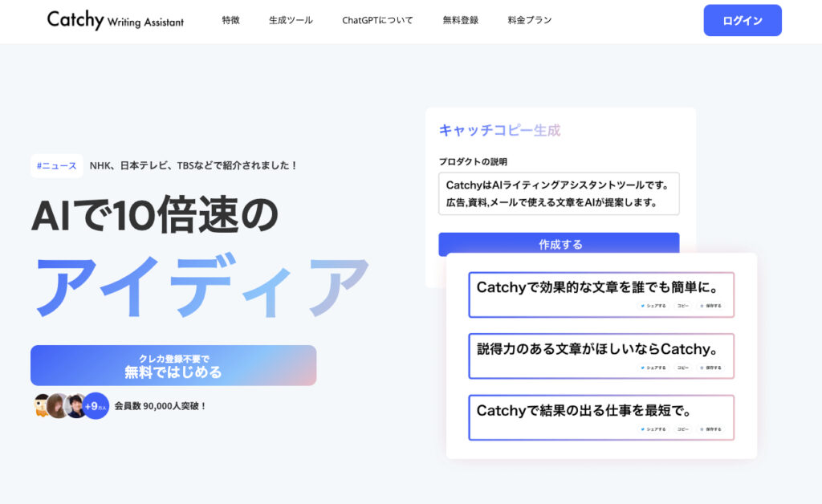Viewport: 822px width, 504px height.
Task: Select the "Catchyで結果の出る仕事を最短で。" text
Action: coord(584,410)
